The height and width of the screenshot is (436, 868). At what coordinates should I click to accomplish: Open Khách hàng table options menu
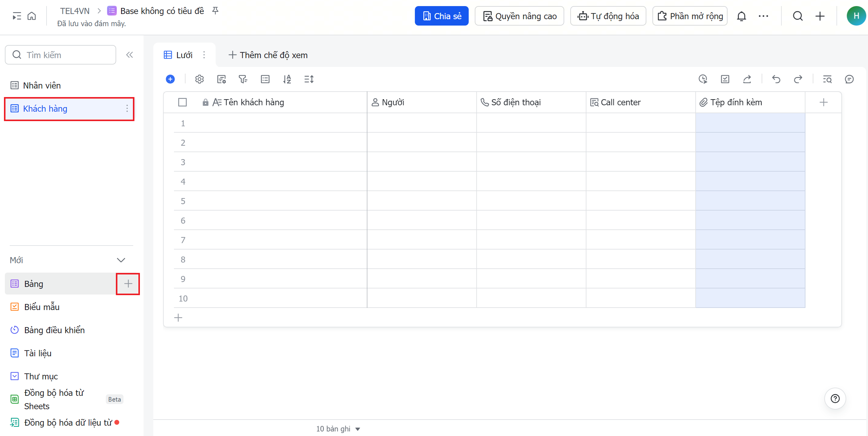(127, 109)
